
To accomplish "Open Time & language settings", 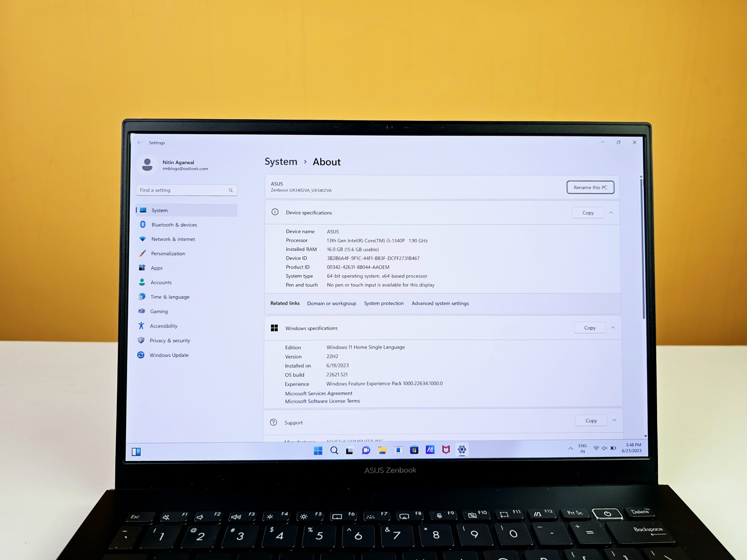I will (x=170, y=296).
